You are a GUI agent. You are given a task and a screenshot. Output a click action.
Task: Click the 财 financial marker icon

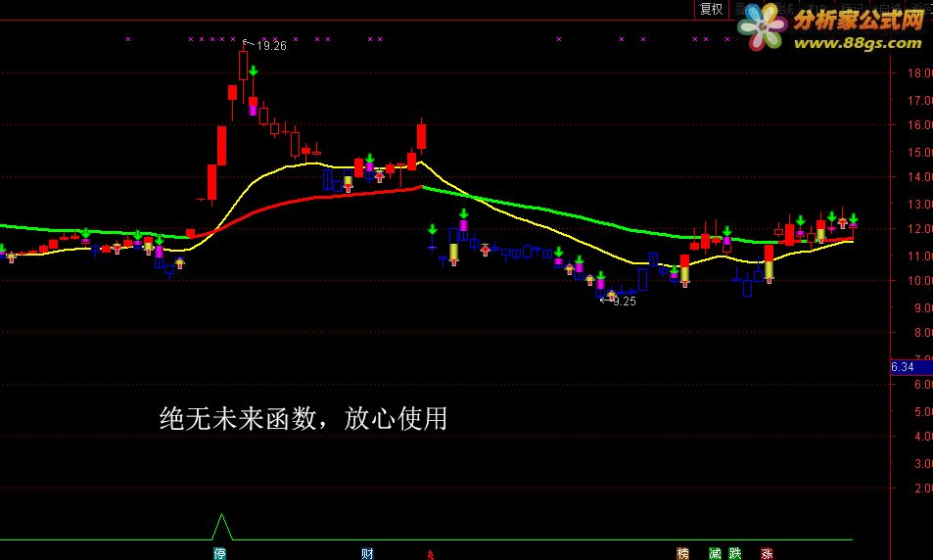coord(367,554)
